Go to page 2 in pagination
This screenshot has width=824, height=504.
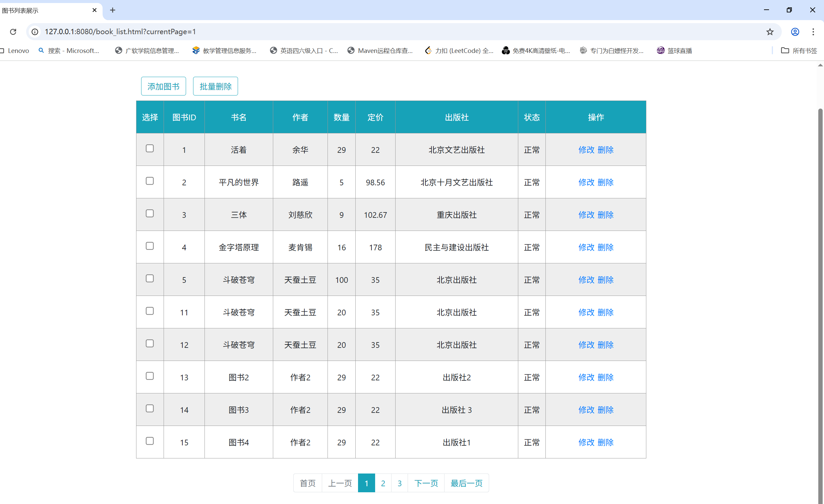(x=383, y=483)
